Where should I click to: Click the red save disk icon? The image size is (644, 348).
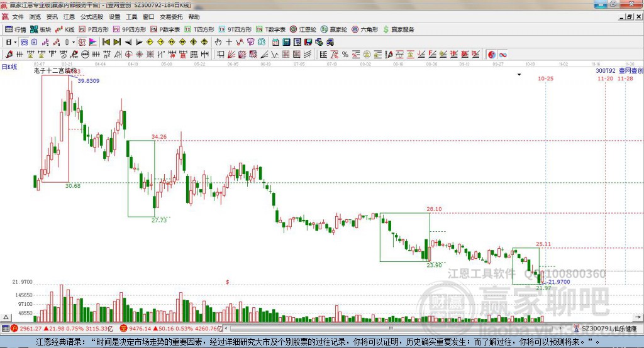(308, 42)
